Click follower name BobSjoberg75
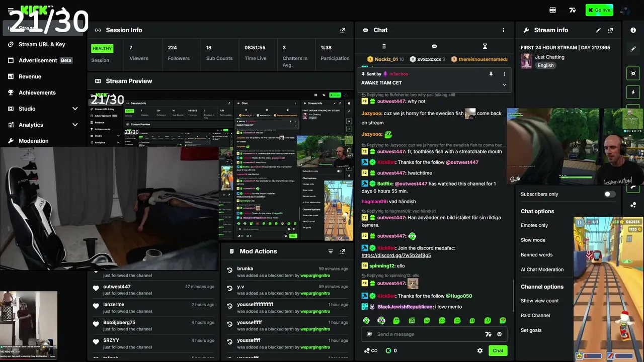The image size is (644, 362). tap(119, 322)
